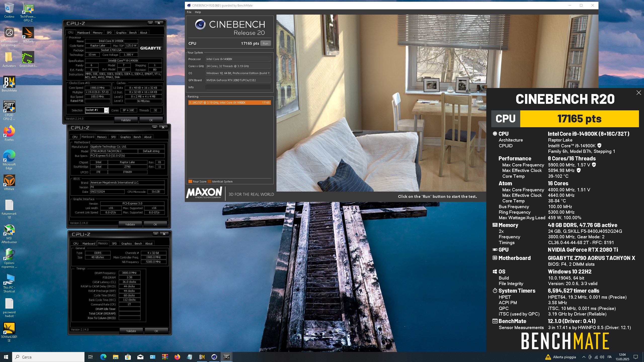Open This PC shortcut icon
The image size is (644, 362).
pyautogui.click(x=9, y=283)
